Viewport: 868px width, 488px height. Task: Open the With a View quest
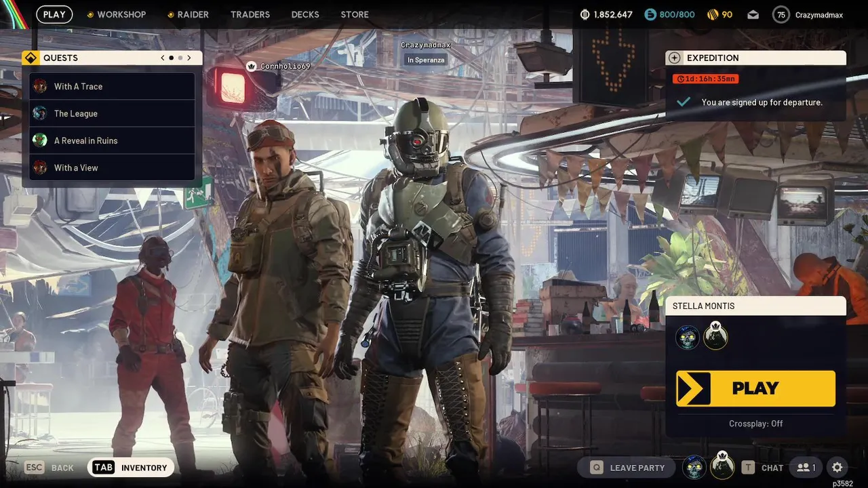tap(112, 167)
